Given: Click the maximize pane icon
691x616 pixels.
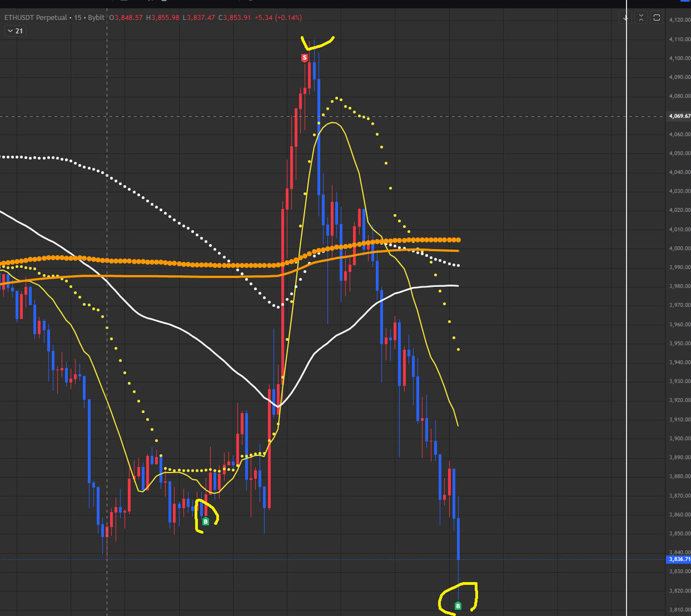Looking at the screenshot, I should pyautogui.click(x=656, y=18).
